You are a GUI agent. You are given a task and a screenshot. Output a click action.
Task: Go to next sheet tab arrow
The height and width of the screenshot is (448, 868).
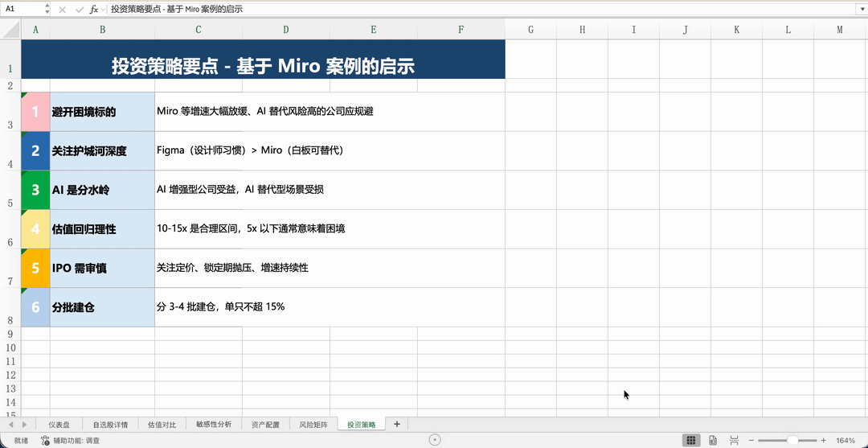24,424
